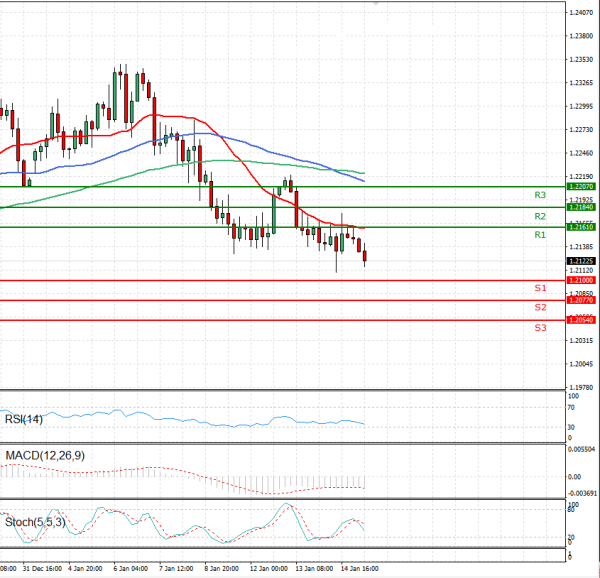Click the 1.24070 price axis value

[581, 13]
